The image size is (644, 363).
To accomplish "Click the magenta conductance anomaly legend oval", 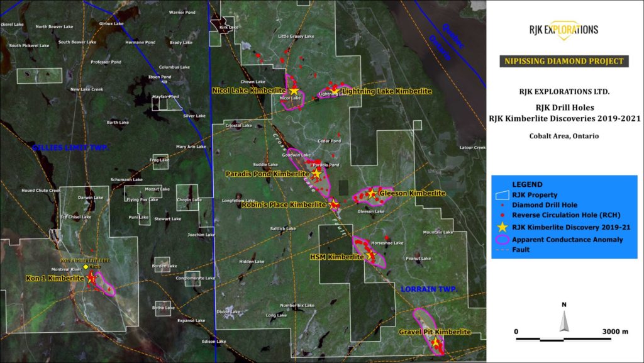I will click(502, 240).
